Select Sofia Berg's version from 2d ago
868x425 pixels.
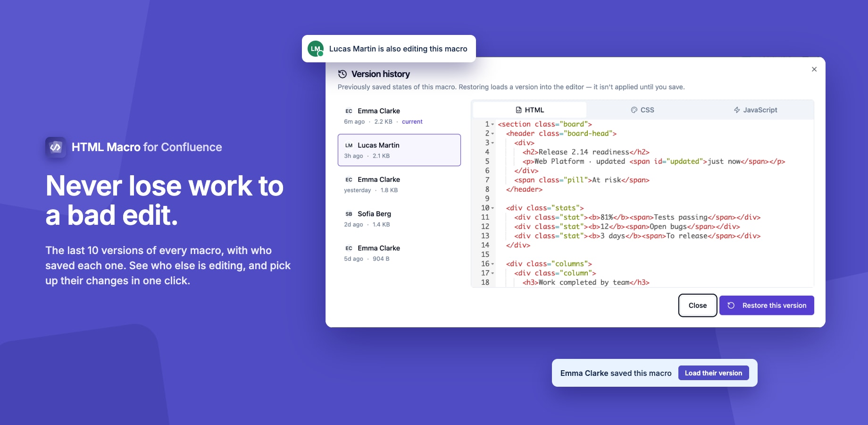coord(399,219)
